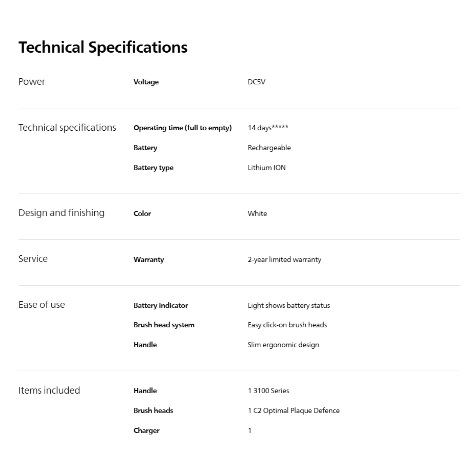This screenshot has width=476, height=476.
Task: Click the DC5V voltage value
Action: pyautogui.click(x=257, y=82)
